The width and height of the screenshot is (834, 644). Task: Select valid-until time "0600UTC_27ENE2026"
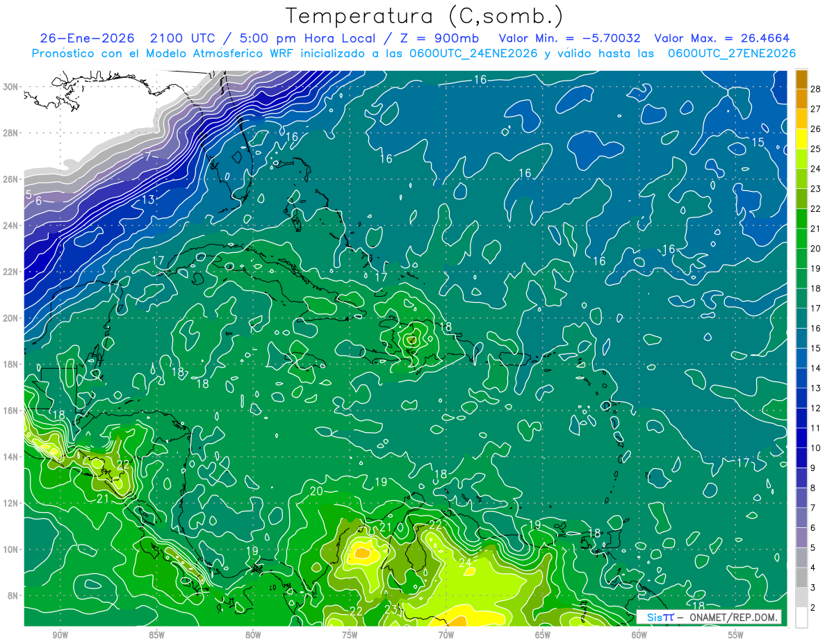[x=732, y=53]
